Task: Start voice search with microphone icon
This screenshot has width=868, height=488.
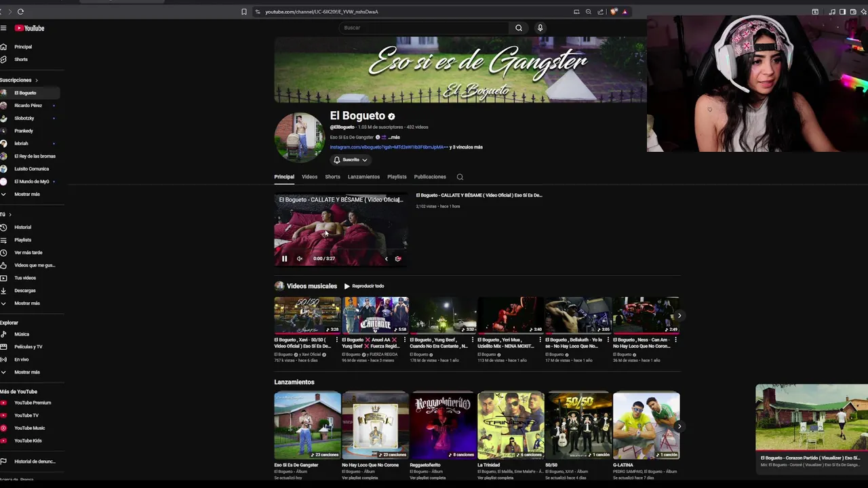Action: (540, 28)
